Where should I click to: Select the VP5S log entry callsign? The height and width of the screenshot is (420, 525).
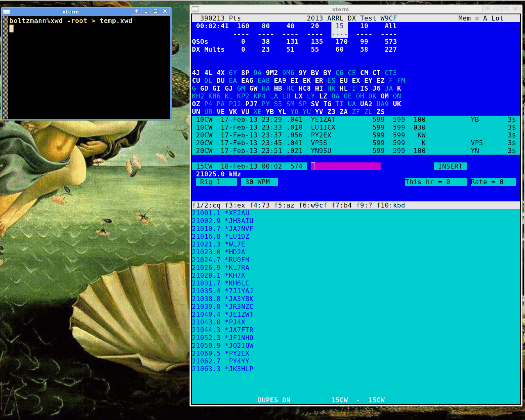tap(319, 143)
